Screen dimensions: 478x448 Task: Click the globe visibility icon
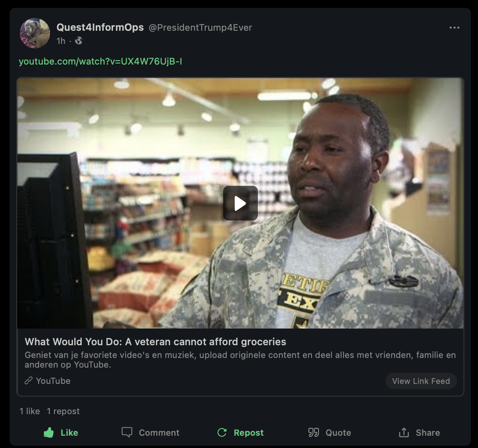point(79,40)
